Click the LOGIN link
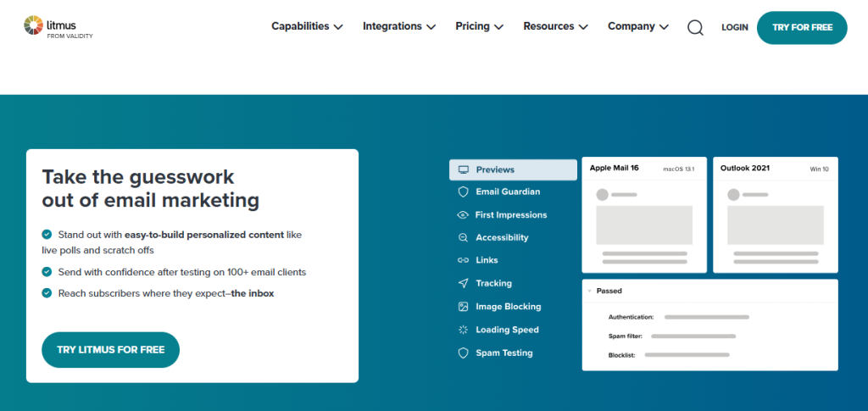 pos(734,27)
